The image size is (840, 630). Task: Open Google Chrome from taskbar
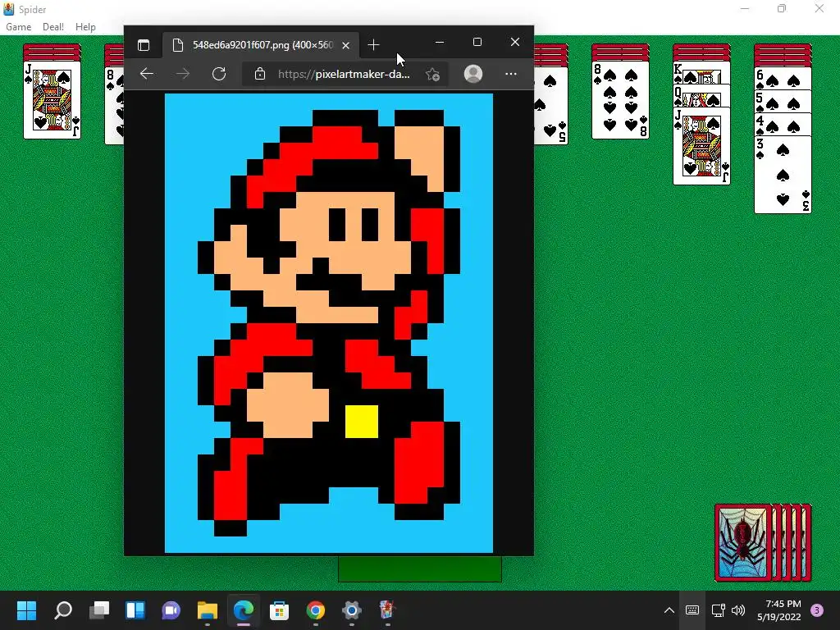pos(316,609)
